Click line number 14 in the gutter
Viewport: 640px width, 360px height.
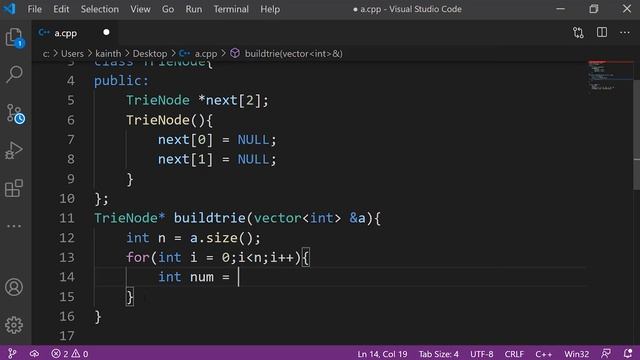tap(67, 277)
